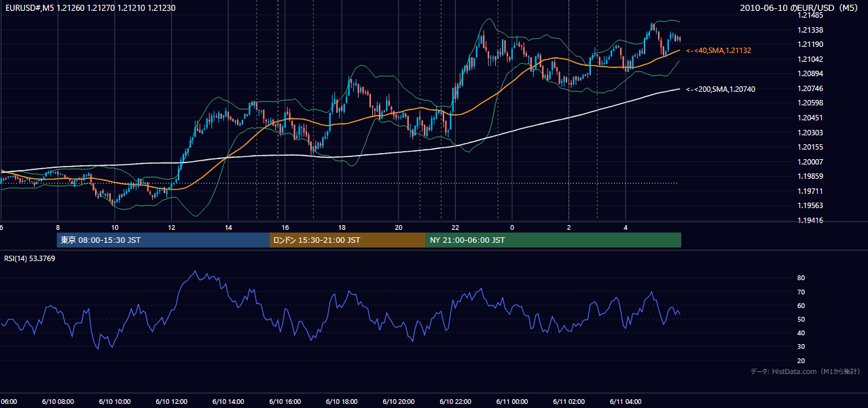Click the 6/10 12:00 date label
Image resolution: width=868 pixels, height=408 pixels.
pos(172,401)
